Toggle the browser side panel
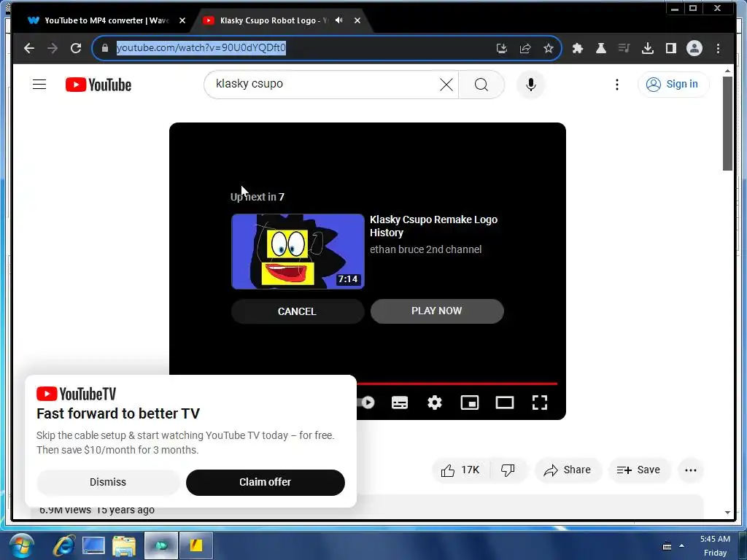Viewport: 747px width, 560px height. click(x=671, y=48)
